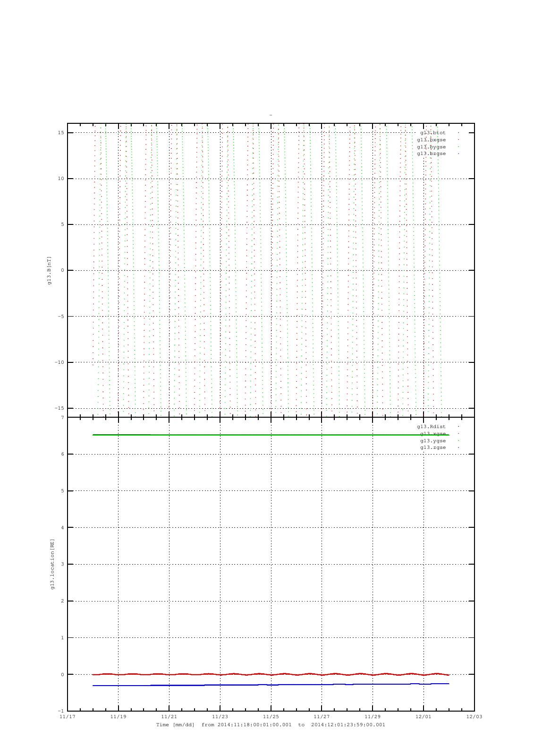
Task: Click the 10 tick on the g13.B axis
Action: click(61, 179)
